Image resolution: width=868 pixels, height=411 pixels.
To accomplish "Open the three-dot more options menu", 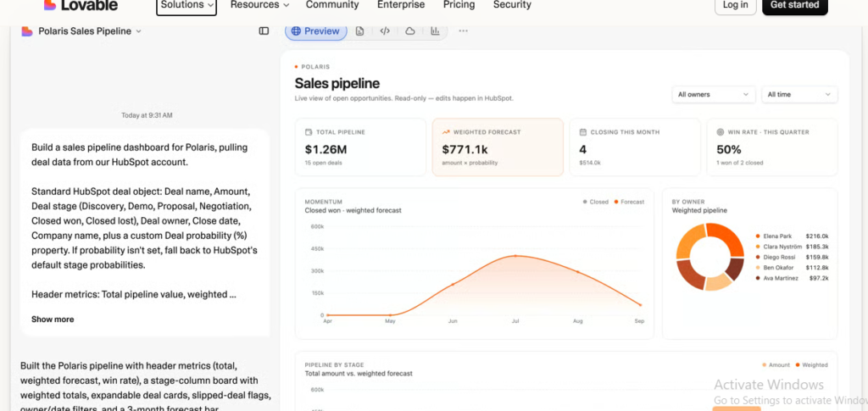I will point(464,31).
